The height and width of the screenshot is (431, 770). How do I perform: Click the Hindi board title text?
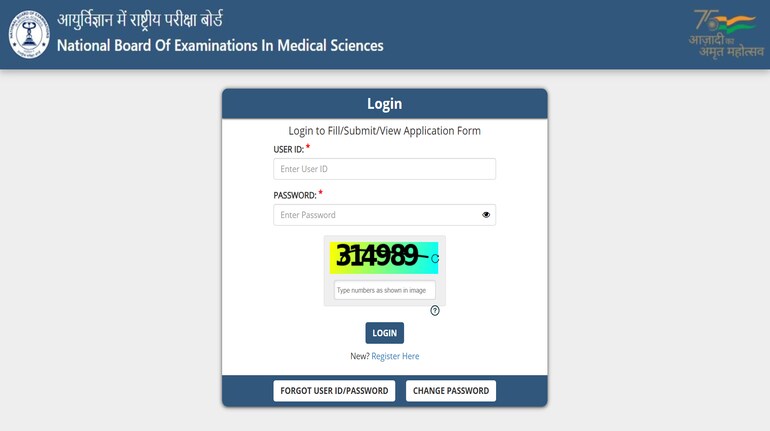click(140, 20)
